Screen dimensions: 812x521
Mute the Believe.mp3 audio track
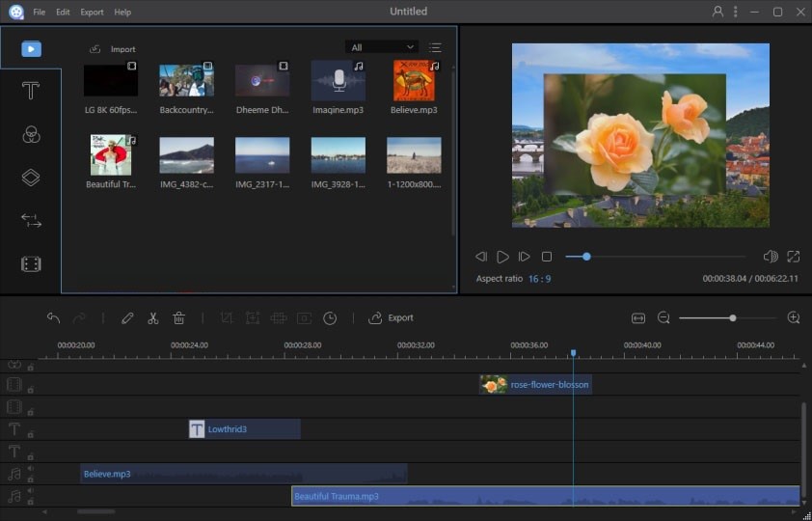coord(31,469)
